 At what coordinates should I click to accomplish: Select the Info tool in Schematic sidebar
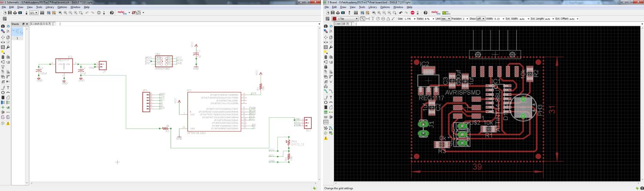(x=3, y=27)
